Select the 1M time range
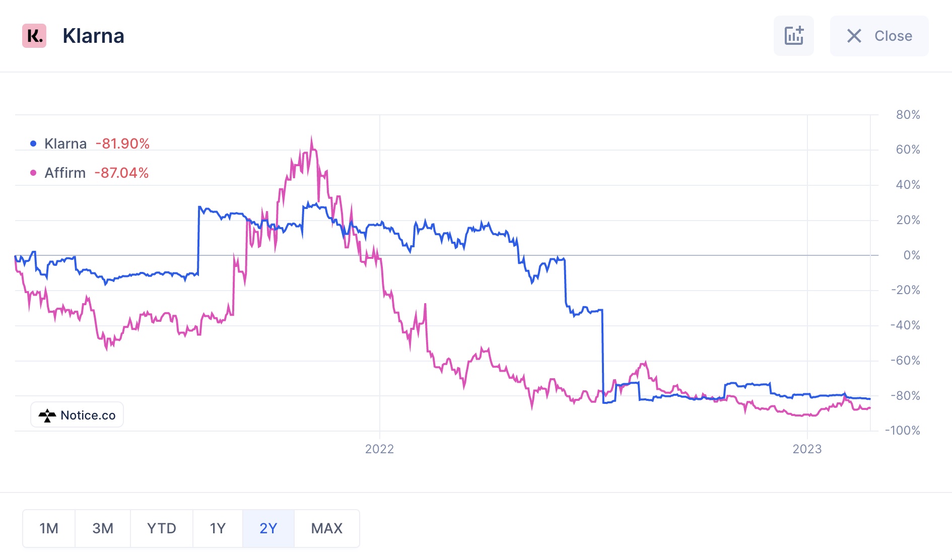 click(49, 528)
